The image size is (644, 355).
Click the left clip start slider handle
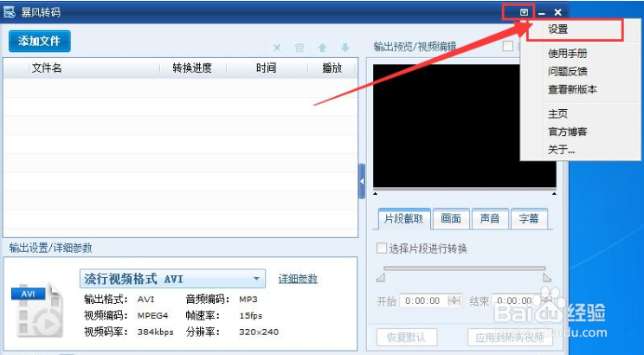tap(381, 278)
